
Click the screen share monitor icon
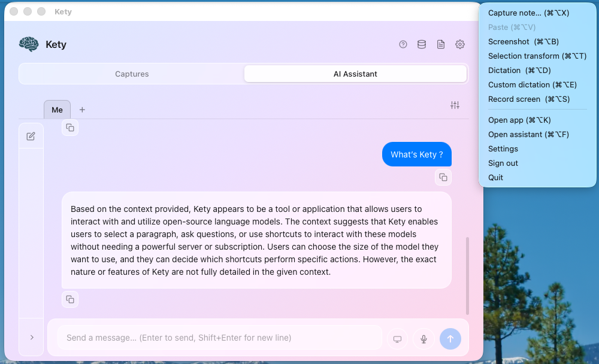[397, 339]
